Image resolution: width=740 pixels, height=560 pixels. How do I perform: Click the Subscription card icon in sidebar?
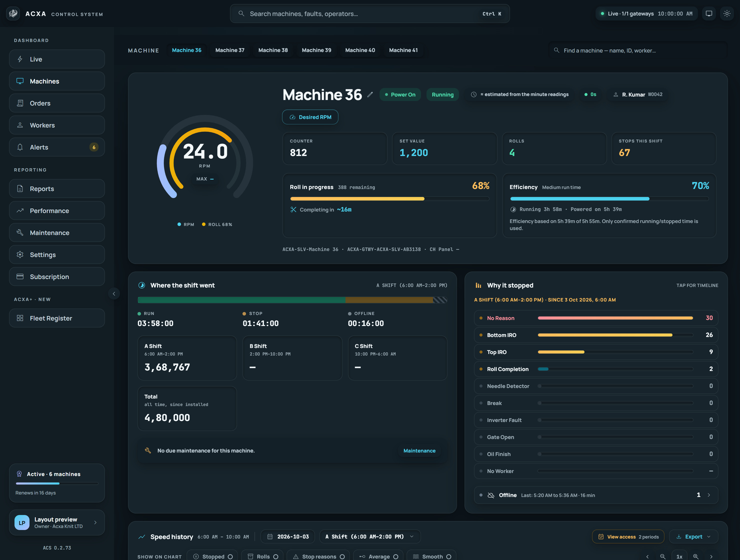[20, 277]
